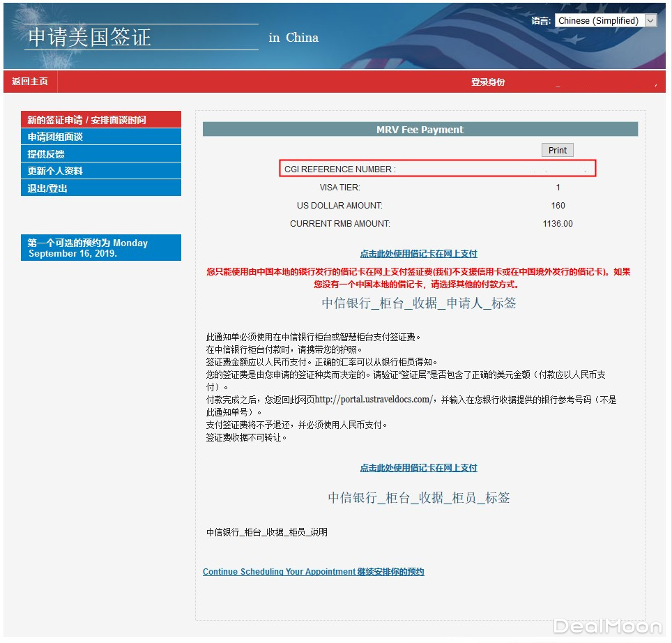Screen dimensions: 672x643
Task: Click the CGI REFERENCE NUMBER field
Action: [x=437, y=169]
